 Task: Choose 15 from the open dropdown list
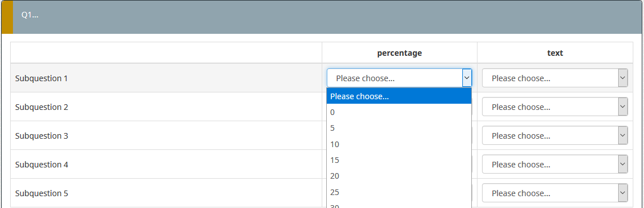pos(399,160)
